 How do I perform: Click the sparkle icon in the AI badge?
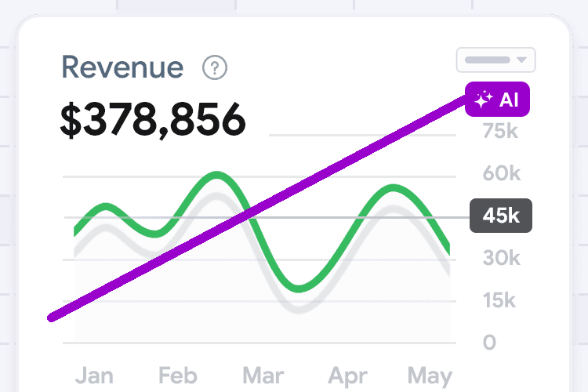point(483,100)
